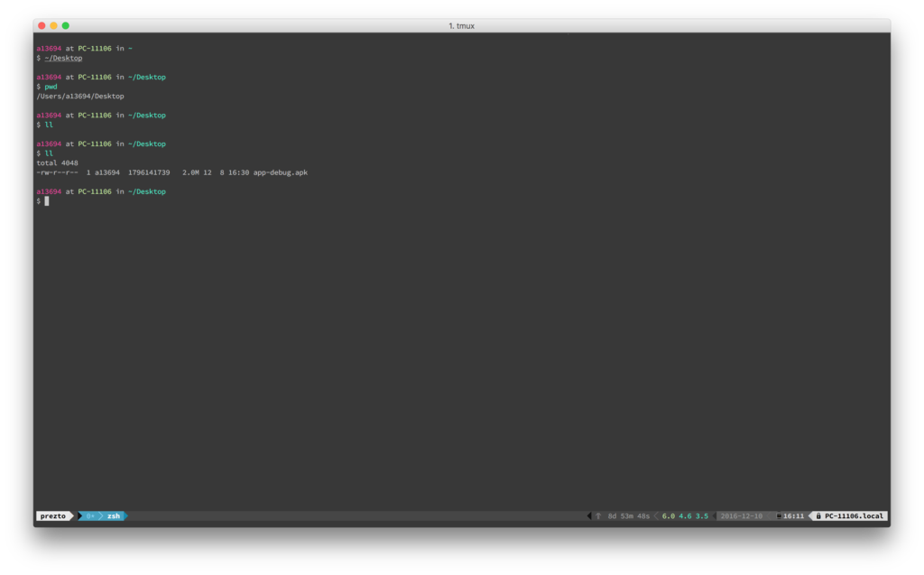Image resolution: width=924 pixels, height=575 pixels.
Task: Click the clock reading "16:11"
Action: pyautogui.click(x=794, y=516)
